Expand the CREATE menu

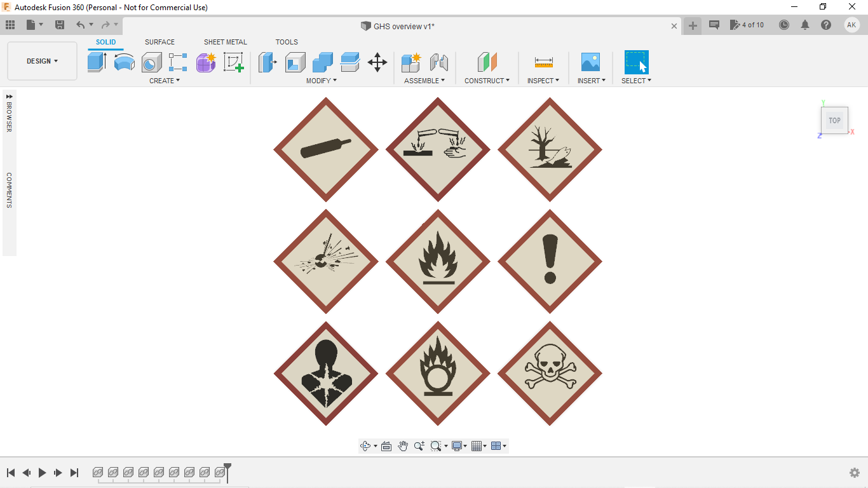[x=165, y=81]
